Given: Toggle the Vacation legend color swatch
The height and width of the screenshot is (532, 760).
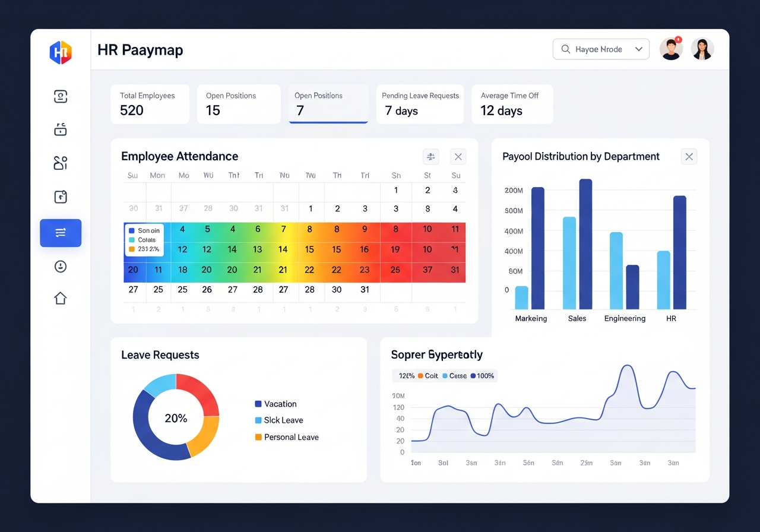Looking at the screenshot, I should click(x=258, y=404).
